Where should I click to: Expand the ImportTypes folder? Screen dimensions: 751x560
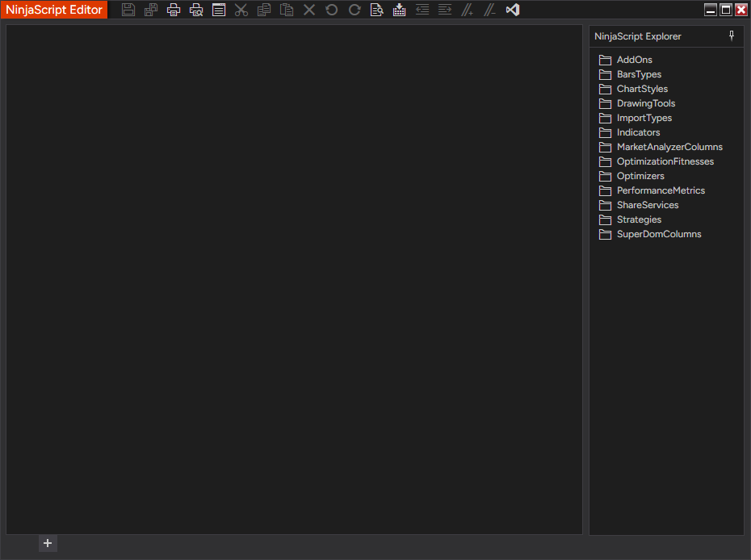coord(635,118)
